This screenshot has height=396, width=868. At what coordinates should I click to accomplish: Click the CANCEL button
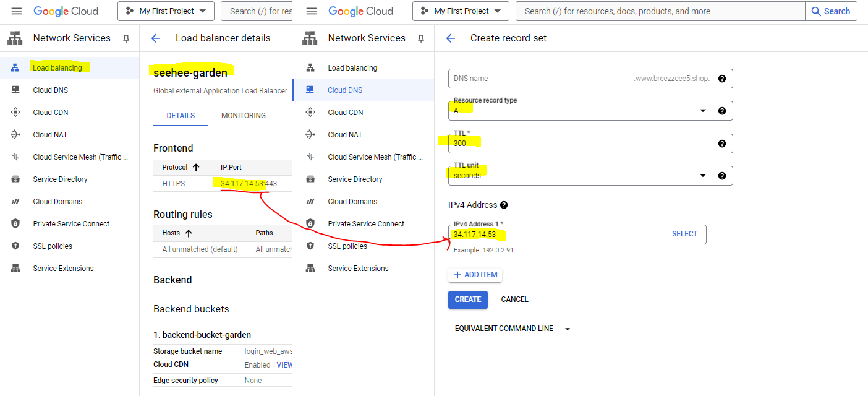click(514, 299)
